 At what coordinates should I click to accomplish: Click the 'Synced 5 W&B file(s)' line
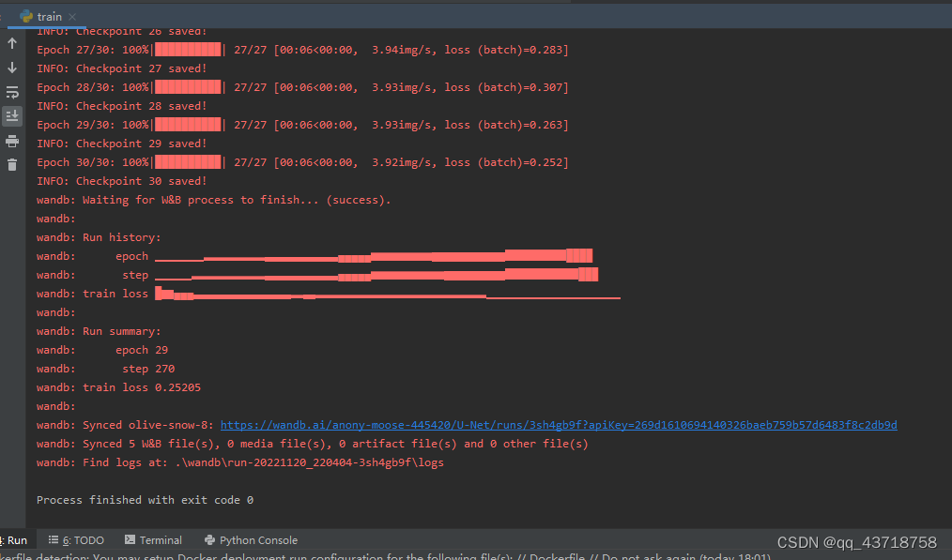point(312,444)
